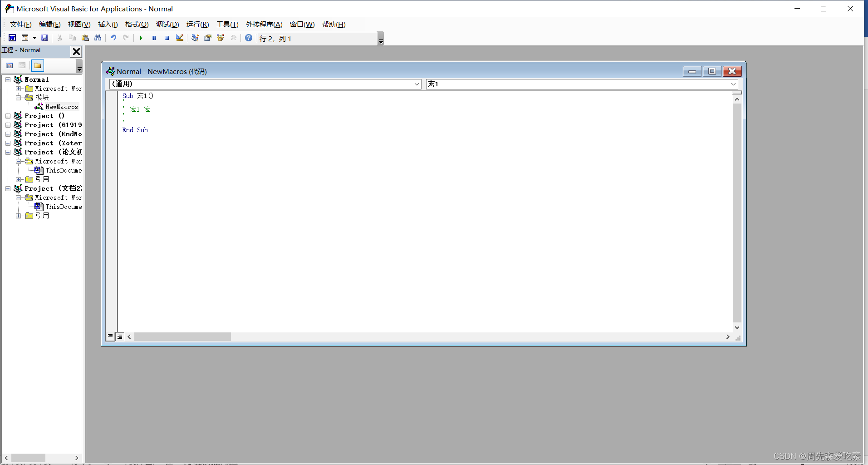868x465 pixels.
Task: Collapse the 模块 folder
Action: 18,98
